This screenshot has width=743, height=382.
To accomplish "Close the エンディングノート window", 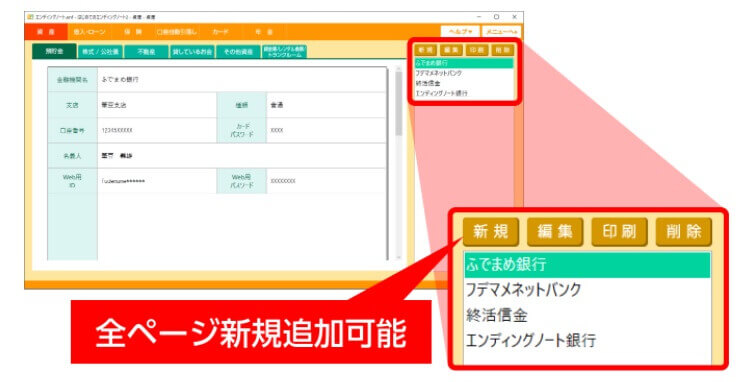I will click(514, 17).
